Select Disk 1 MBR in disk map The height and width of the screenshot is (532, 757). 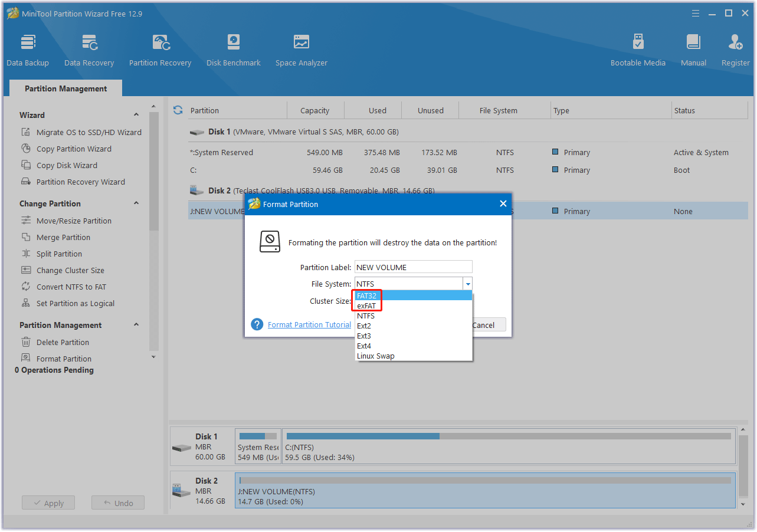pyautogui.click(x=202, y=446)
